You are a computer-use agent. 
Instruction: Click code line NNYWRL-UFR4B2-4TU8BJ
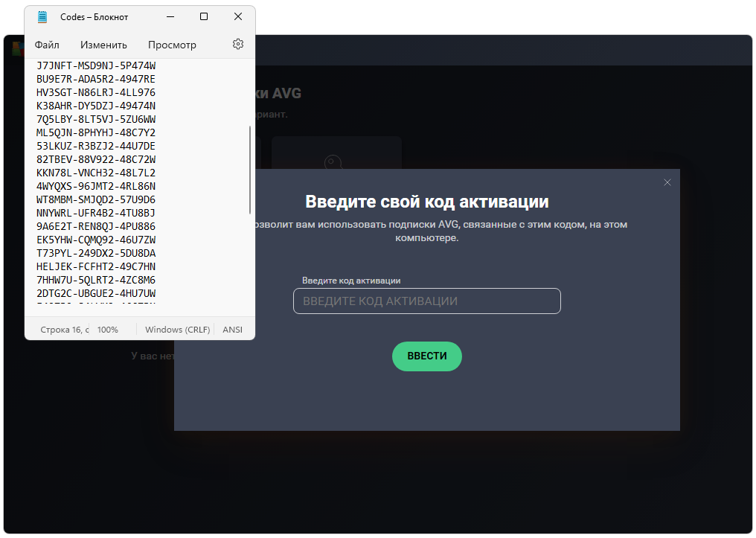click(x=96, y=213)
